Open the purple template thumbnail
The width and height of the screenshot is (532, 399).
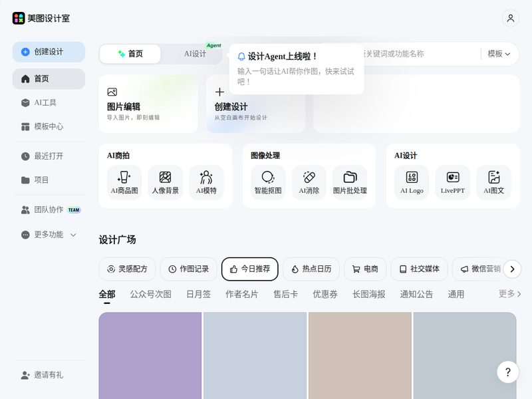150,356
